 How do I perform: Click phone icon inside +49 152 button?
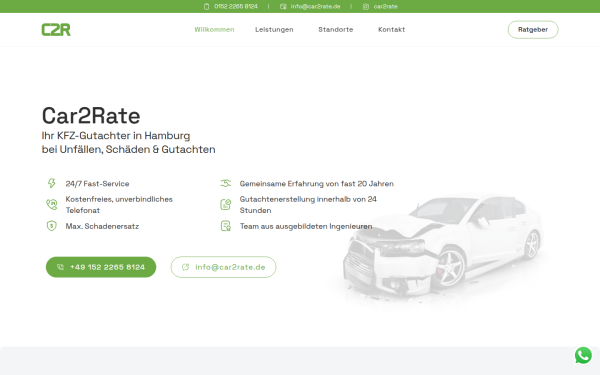coord(60,267)
